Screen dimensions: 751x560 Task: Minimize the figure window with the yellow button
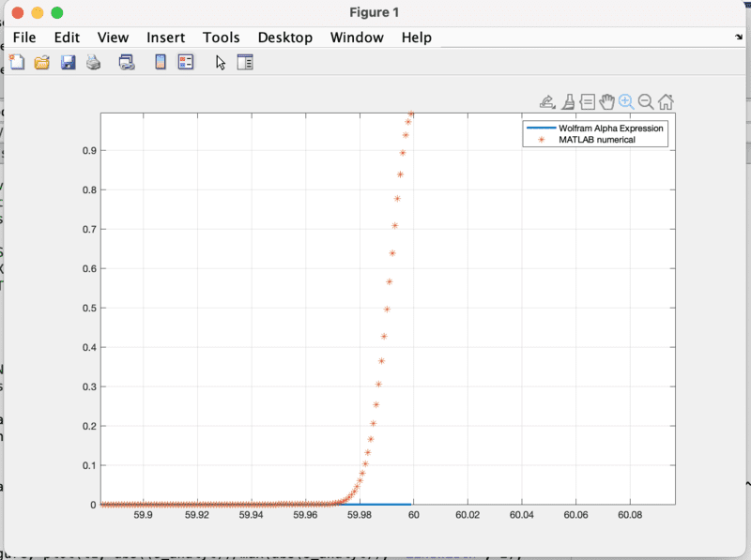pos(38,13)
